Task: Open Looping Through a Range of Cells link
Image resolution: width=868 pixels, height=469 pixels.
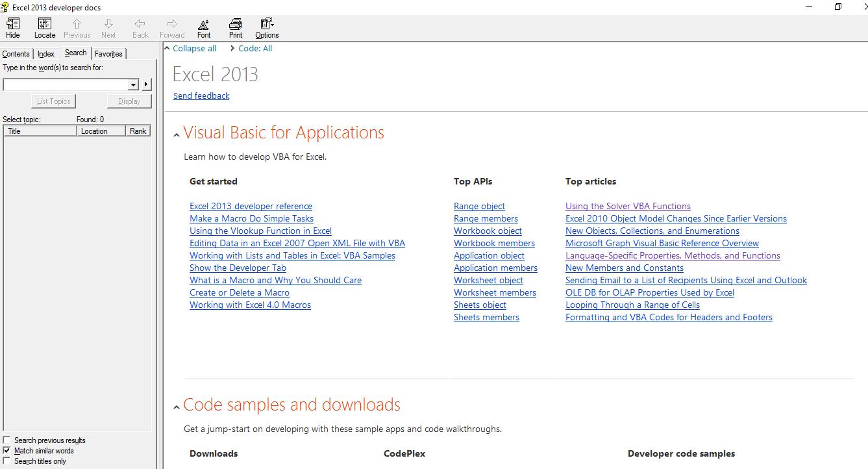Action: tap(632, 305)
